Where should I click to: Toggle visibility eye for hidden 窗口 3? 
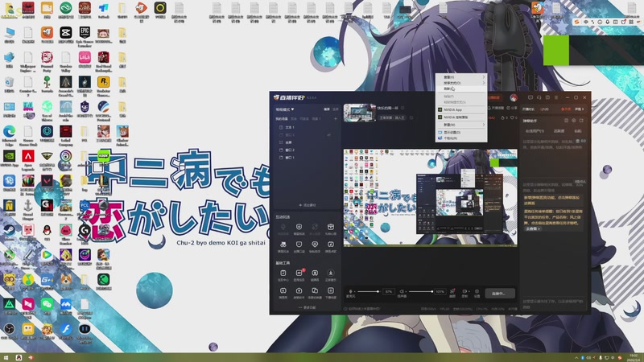(x=329, y=134)
